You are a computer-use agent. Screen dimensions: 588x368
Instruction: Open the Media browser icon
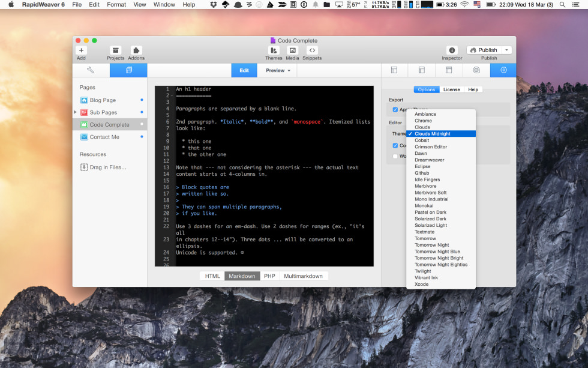pos(293,50)
